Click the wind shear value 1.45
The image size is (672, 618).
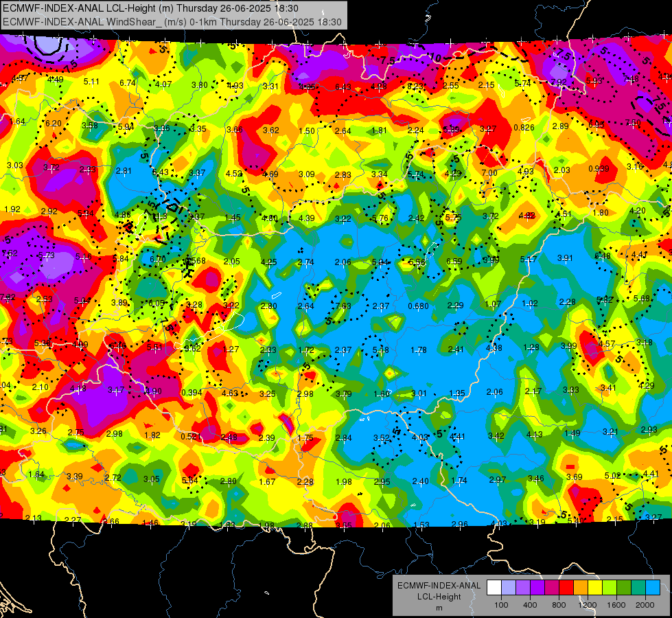tap(233, 218)
